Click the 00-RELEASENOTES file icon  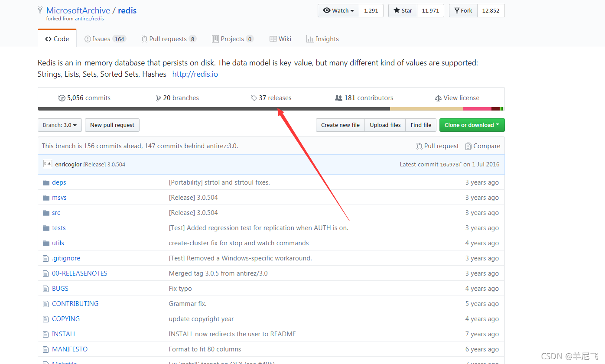(46, 273)
